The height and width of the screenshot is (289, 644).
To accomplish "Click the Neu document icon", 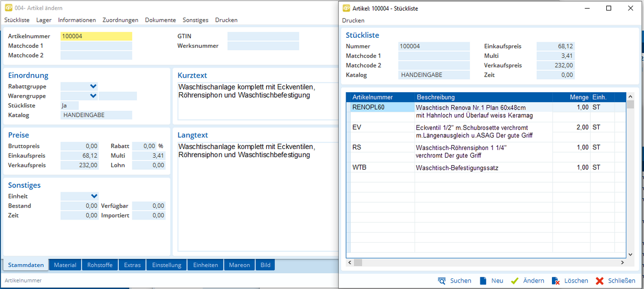I will click(x=483, y=281).
